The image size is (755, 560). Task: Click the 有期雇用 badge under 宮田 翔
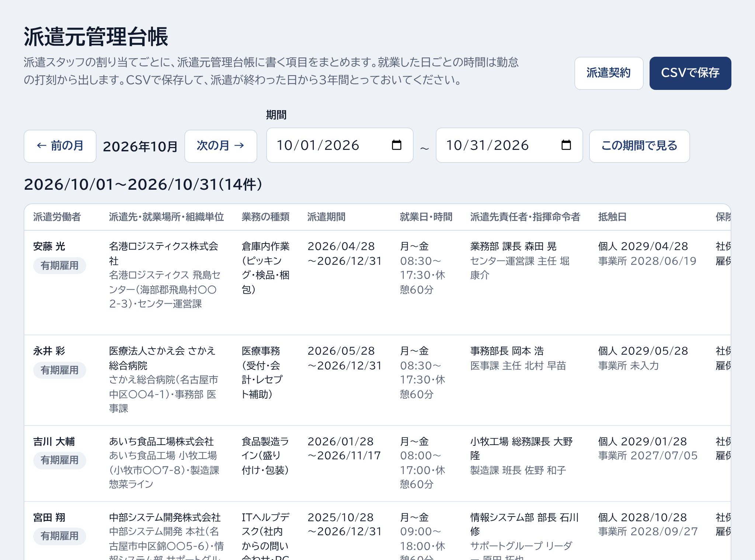59,536
